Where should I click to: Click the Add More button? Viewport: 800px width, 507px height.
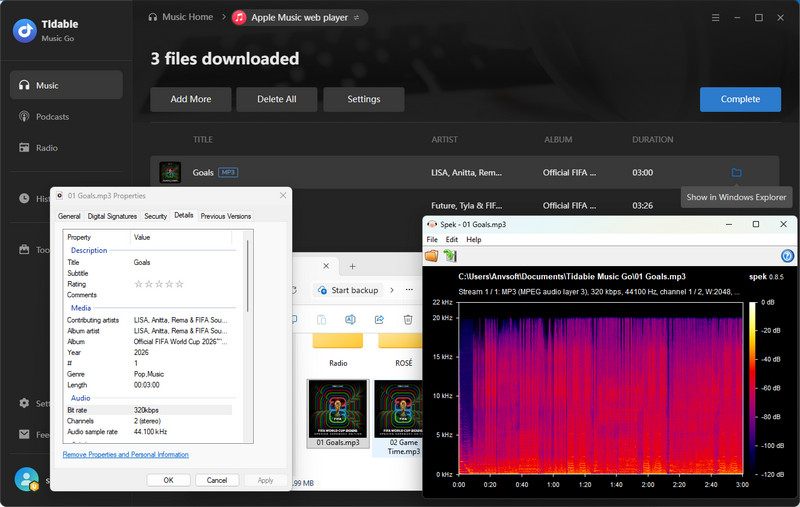tap(191, 99)
